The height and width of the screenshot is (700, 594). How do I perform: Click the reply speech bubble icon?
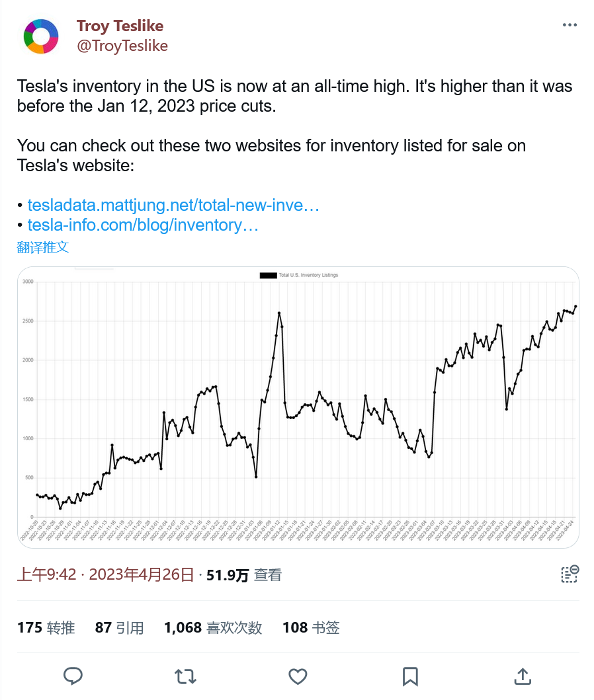73,676
